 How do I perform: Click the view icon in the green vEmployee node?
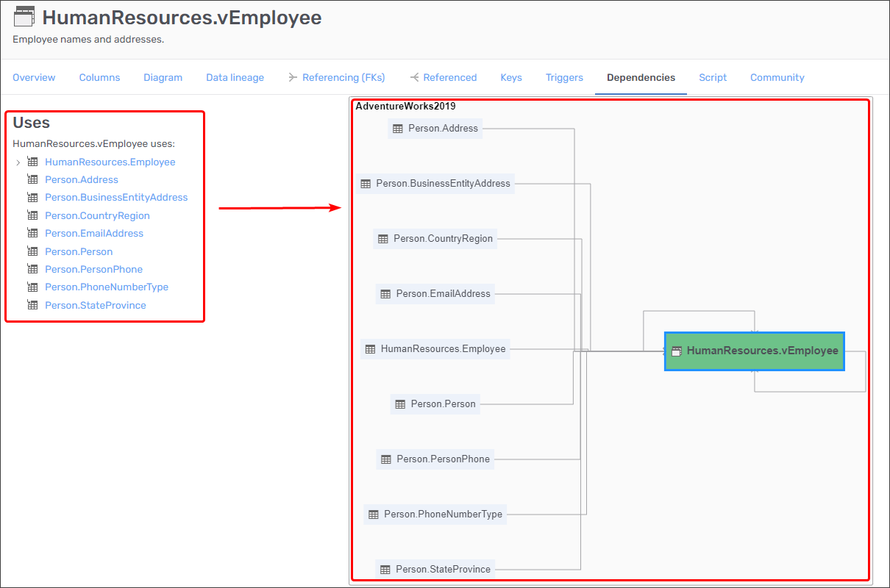[x=677, y=351]
